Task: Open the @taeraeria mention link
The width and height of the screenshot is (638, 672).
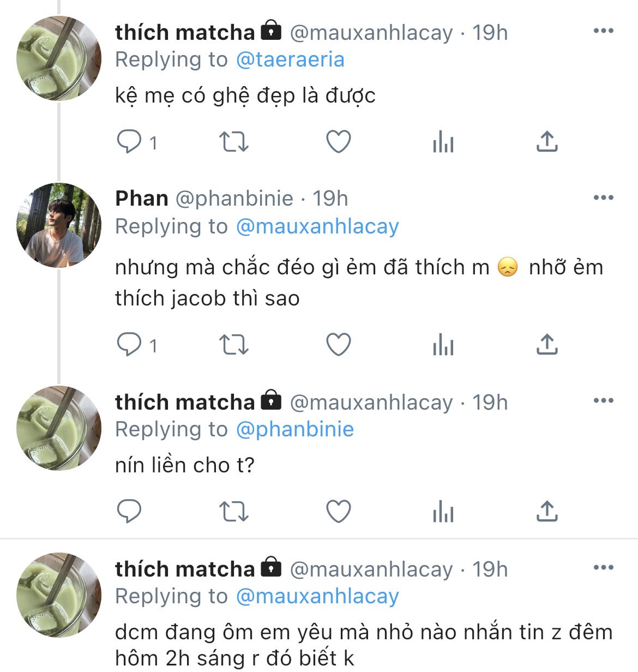Action: click(290, 59)
